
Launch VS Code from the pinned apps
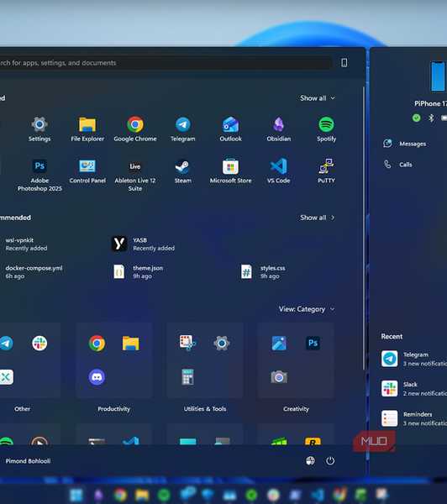tap(278, 171)
